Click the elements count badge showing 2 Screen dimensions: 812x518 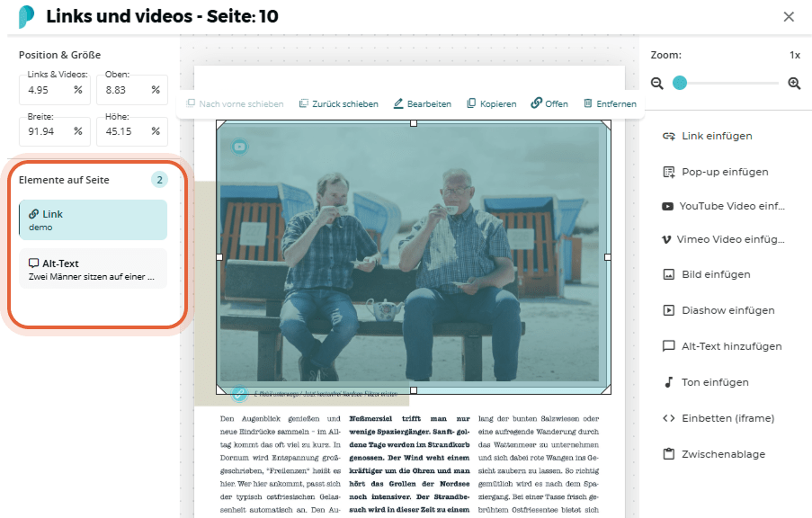coord(159,180)
